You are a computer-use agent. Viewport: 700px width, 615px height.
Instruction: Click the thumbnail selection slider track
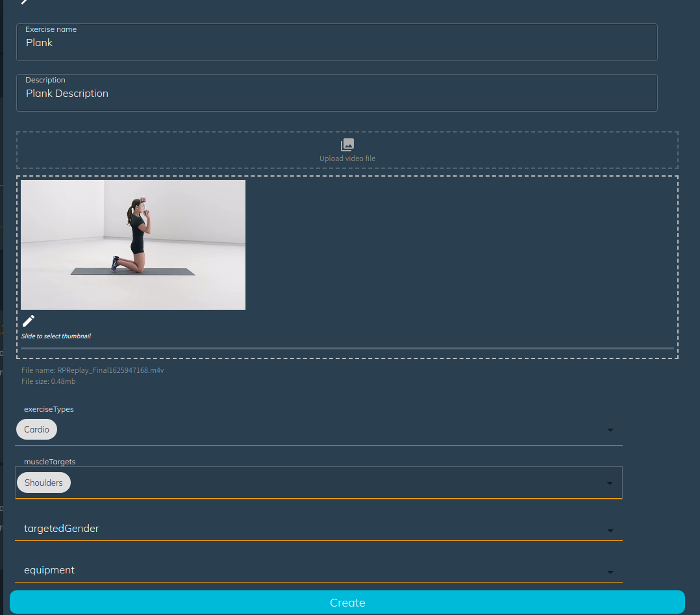(347, 348)
